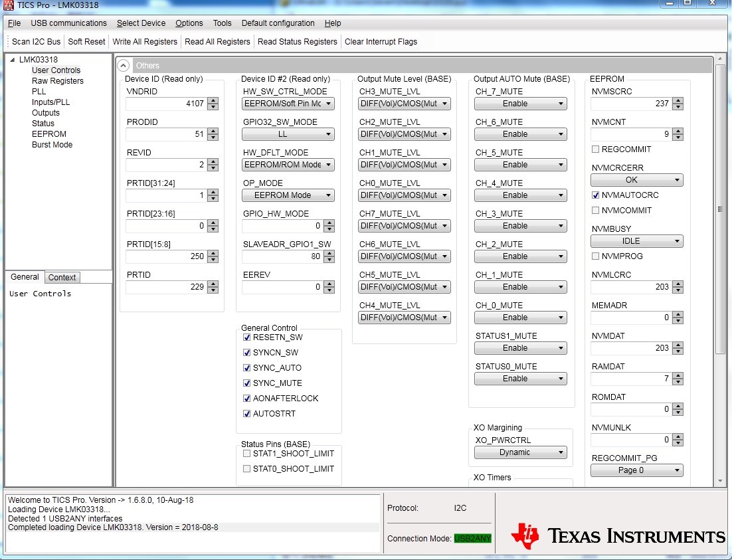The height and width of the screenshot is (560, 732).
Task: Select Status in the device tree
Action: [x=43, y=124]
